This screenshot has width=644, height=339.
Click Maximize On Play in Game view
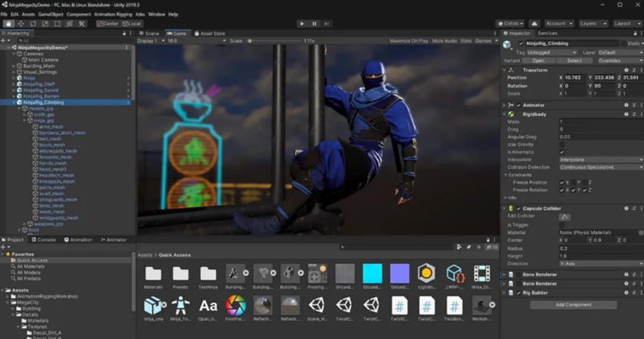[409, 41]
